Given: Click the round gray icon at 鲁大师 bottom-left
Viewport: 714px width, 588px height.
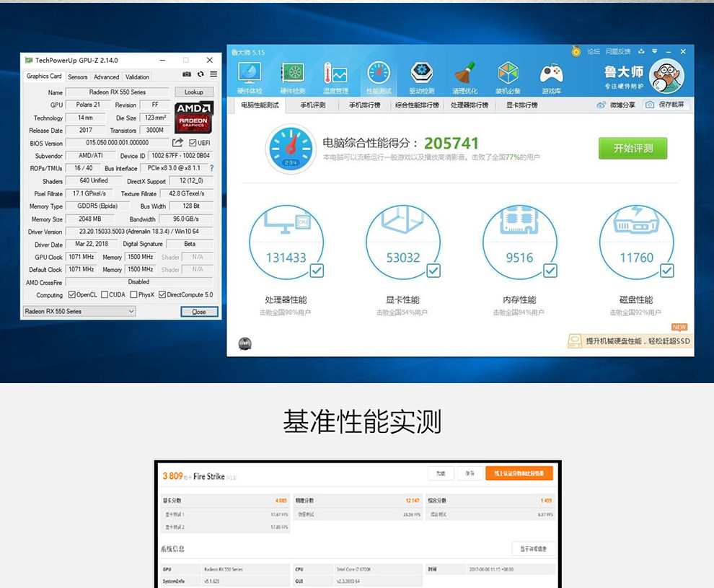Looking at the screenshot, I should 245,343.
